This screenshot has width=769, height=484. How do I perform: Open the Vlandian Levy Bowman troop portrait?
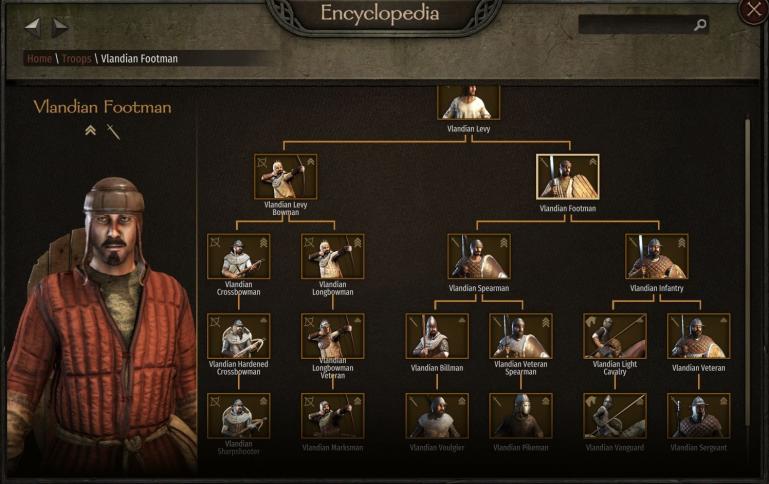[x=285, y=177]
